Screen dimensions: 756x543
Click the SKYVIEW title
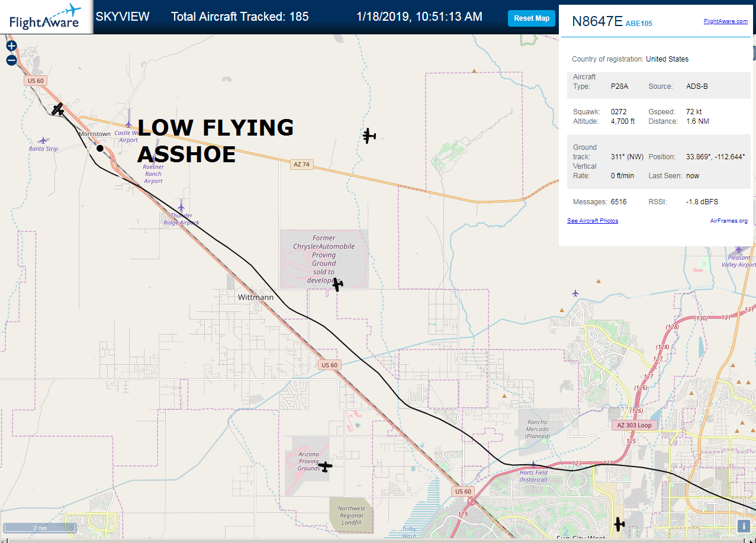[123, 17]
